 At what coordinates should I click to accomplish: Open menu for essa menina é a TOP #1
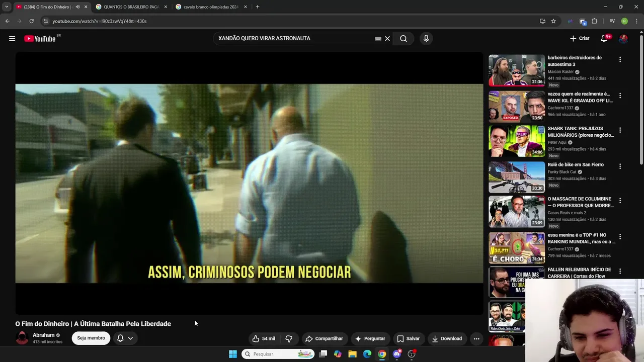click(x=620, y=237)
